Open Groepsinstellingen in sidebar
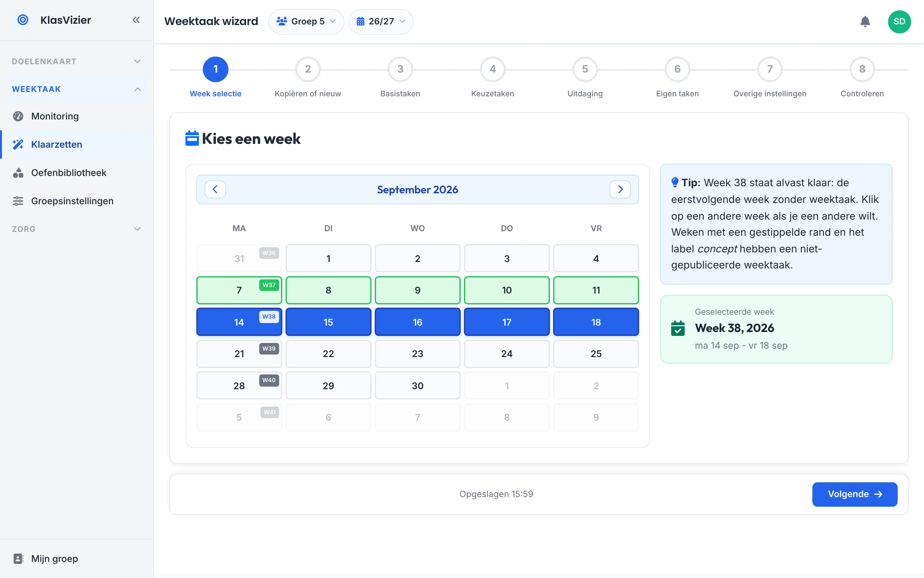This screenshot has height=578, width=924. click(x=77, y=201)
